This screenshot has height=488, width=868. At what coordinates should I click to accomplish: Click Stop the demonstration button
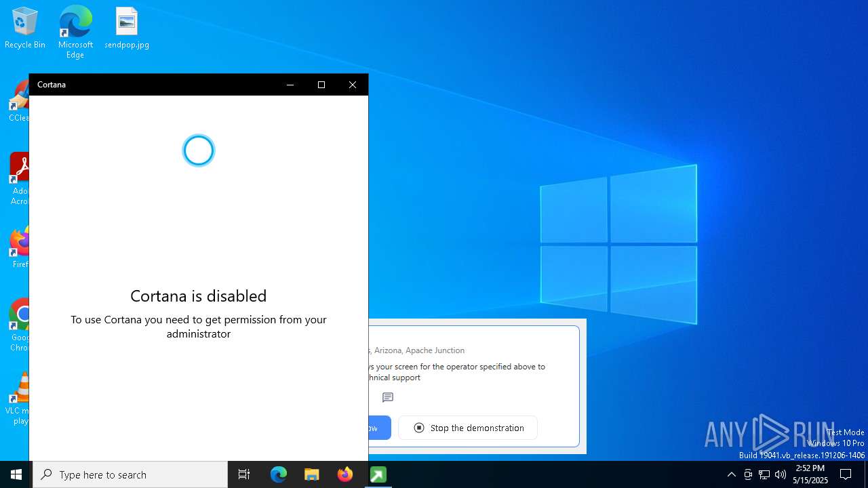468,428
